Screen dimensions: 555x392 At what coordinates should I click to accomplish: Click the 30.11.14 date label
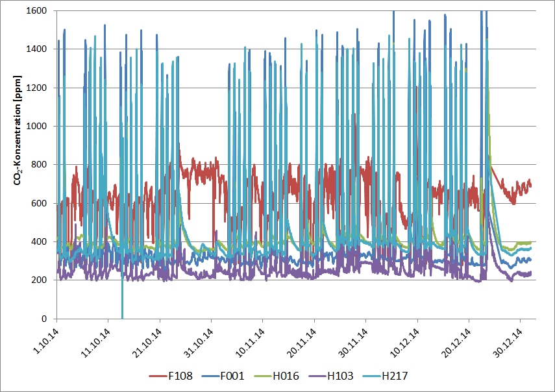coord(353,343)
